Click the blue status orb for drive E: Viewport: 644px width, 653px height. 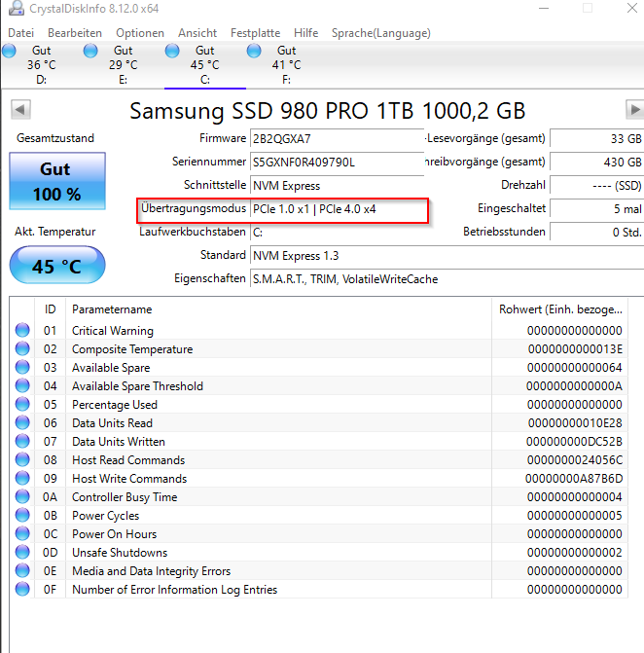point(90,51)
